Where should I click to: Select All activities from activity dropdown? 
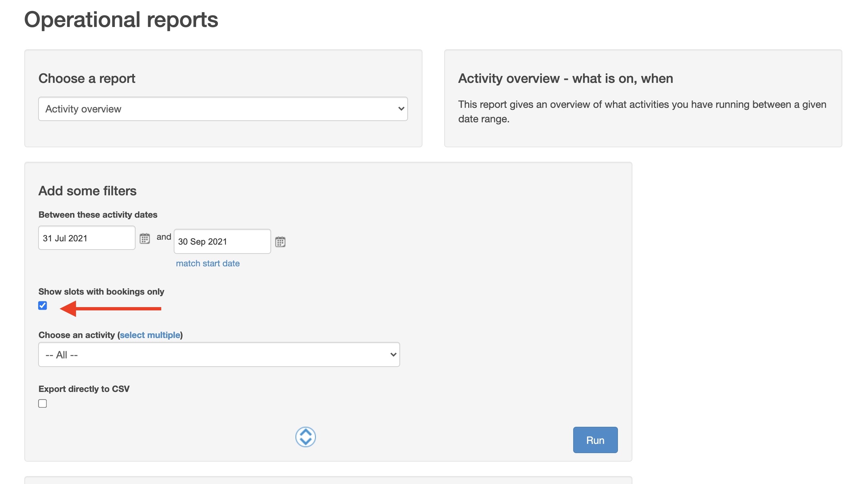[x=219, y=354]
